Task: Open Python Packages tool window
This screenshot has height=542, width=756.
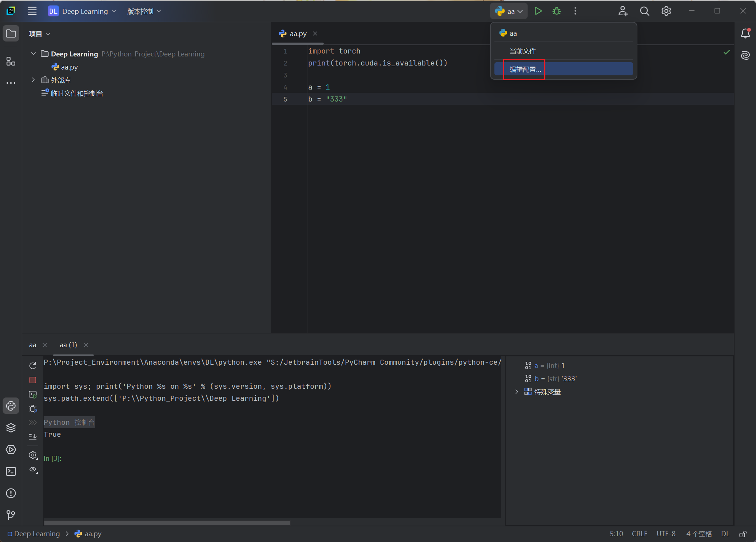Action: pyautogui.click(x=11, y=427)
